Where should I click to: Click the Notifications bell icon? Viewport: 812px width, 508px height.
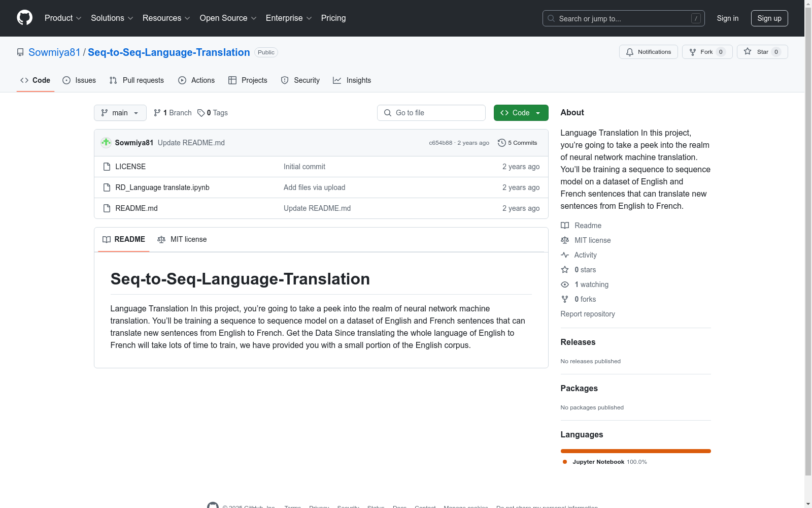click(x=630, y=52)
